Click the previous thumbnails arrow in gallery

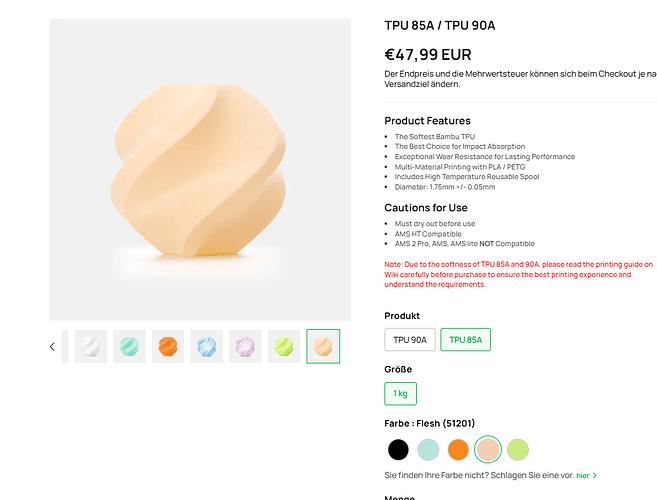[x=52, y=347]
